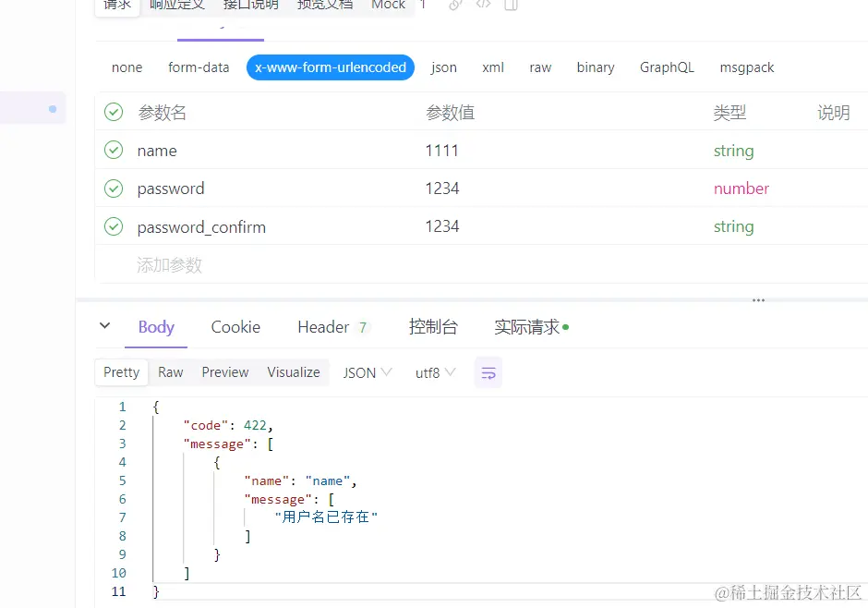Click the "name": "name" line in response
This screenshot has height=608, width=868.
click(x=301, y=480)
